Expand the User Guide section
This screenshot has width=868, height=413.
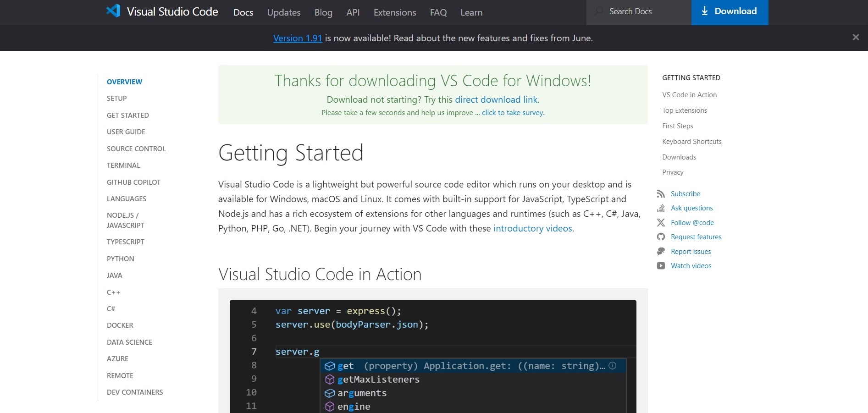coord(126,132)
